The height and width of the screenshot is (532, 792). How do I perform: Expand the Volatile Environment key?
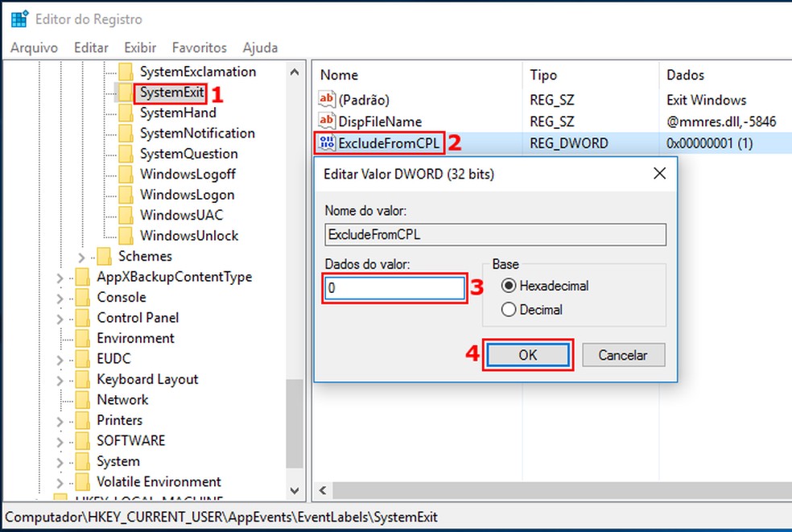pos(60,483)
